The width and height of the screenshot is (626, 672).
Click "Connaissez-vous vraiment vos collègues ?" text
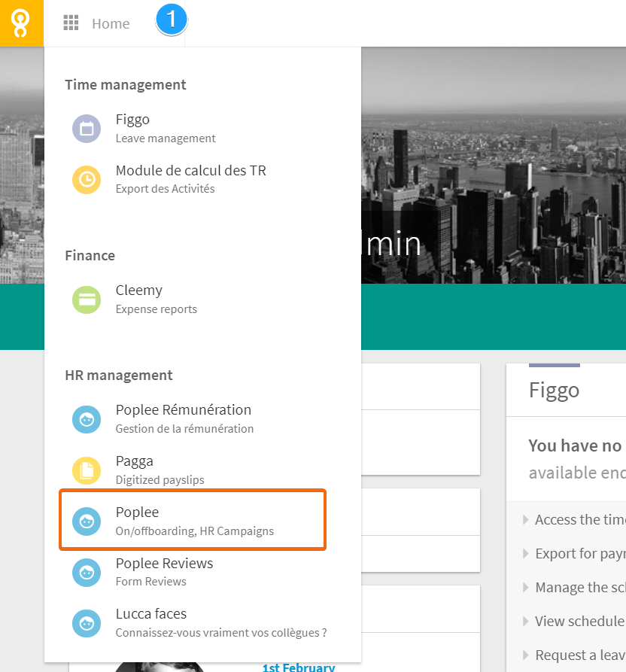[x=221, y=633]
